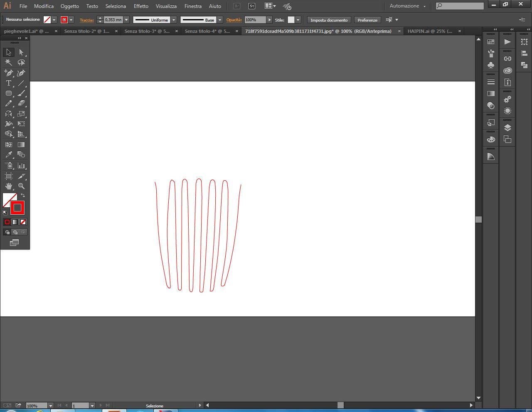Viewport: 532px width, 412px height.
Task: Open fill color dropdown in control bar
Action: (54, 20)
